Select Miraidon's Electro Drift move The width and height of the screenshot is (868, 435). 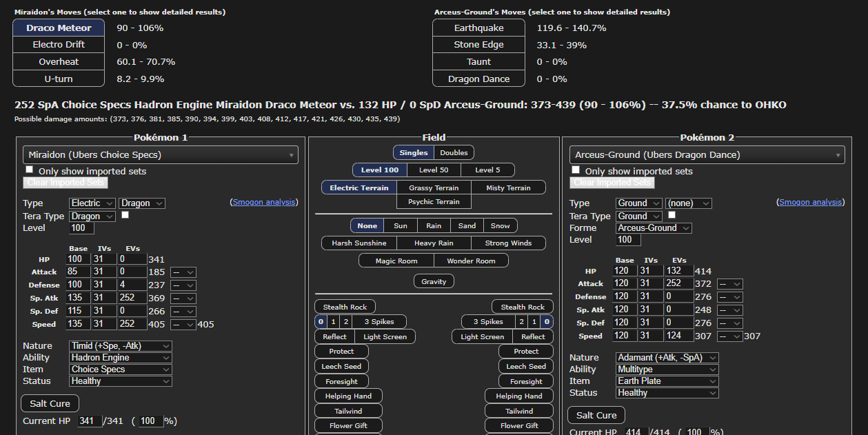tap(59, 45)
